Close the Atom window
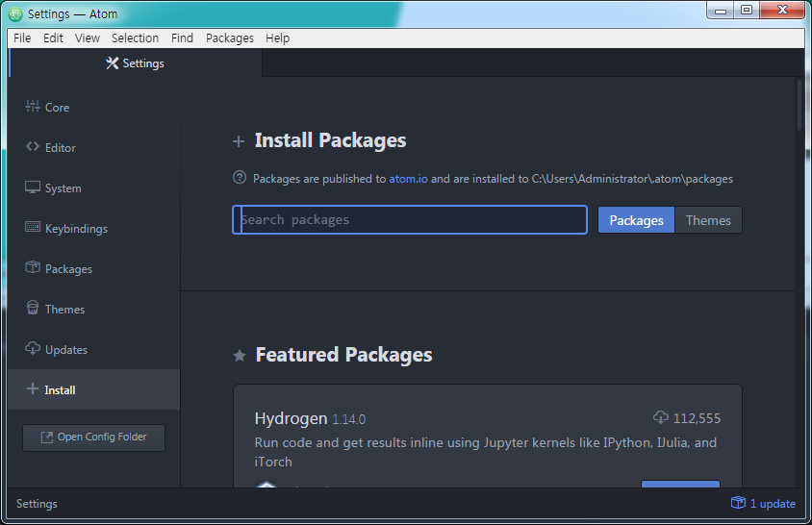Viewport: 812px width, 525px height. tap(782, 11)
